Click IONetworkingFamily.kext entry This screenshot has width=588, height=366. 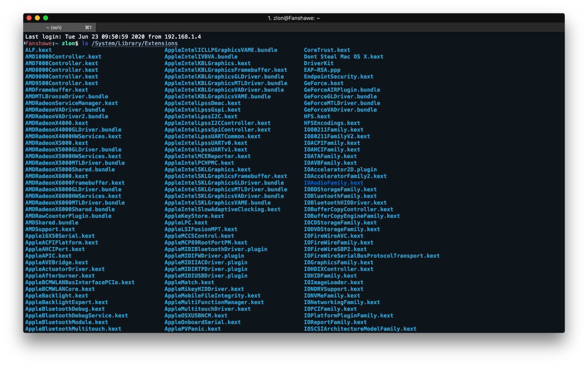pyautogui.click(x=342, y=303)
